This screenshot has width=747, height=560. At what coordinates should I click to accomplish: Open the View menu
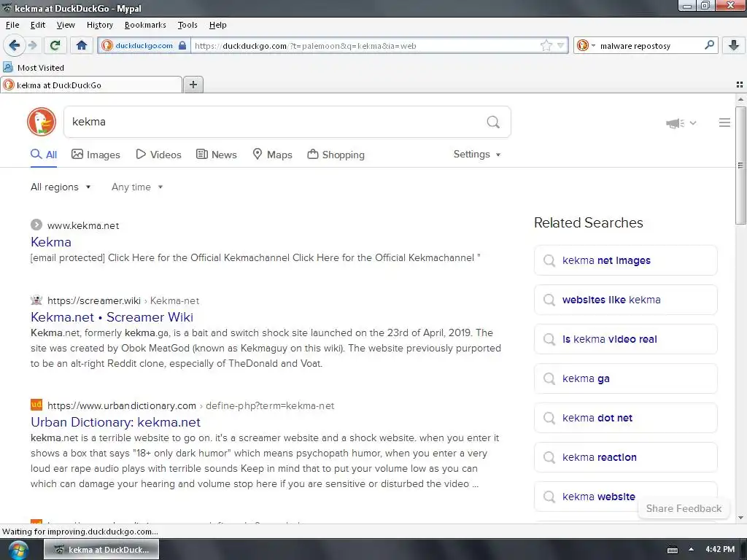coord(65,25)
